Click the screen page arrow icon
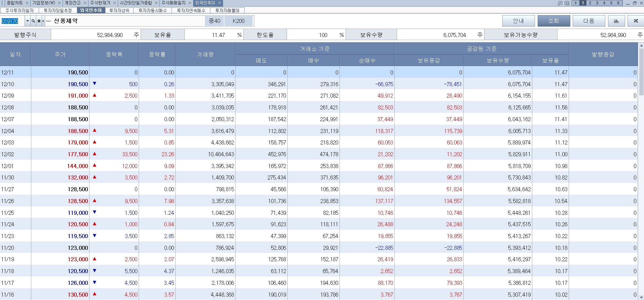This screenshot has width=644, height=300. (x=576, y=3)
